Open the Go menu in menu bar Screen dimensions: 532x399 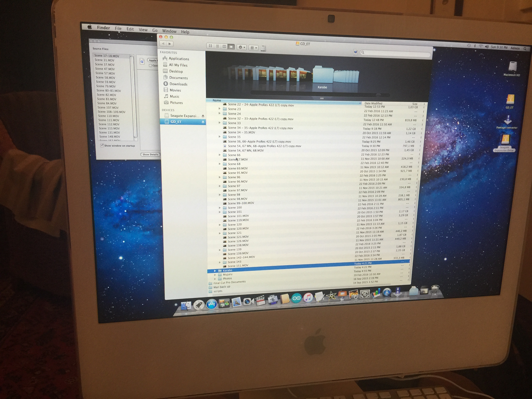pyautogui.click(x=155, y=30)
